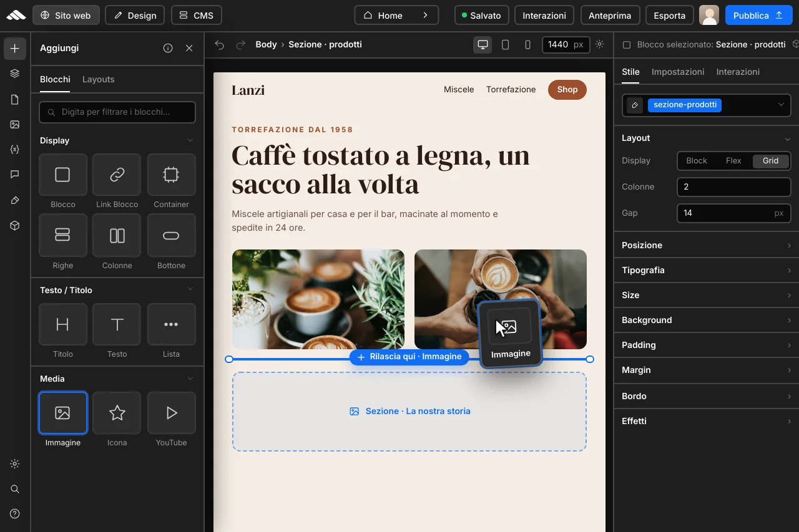Focus the block filter search field
The image size is (799, 532).
117,112
